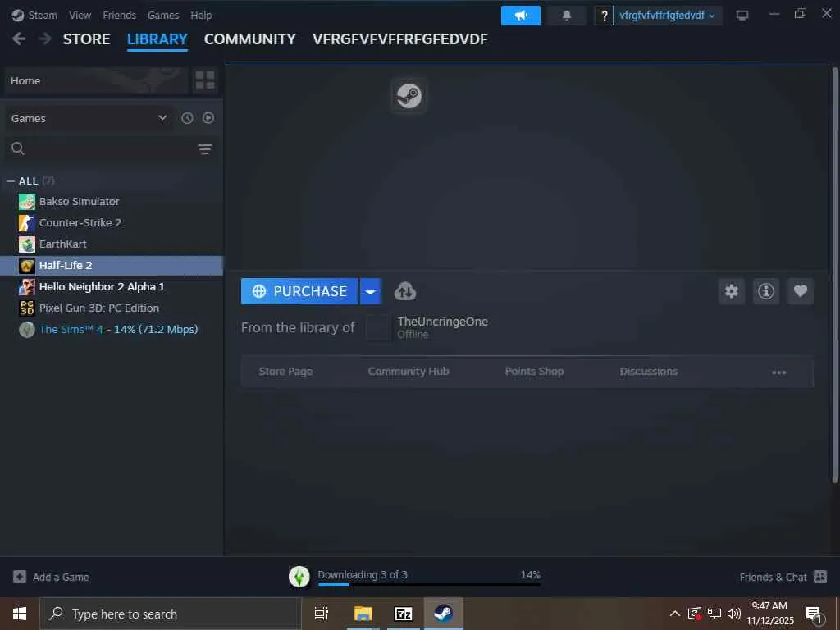Screen dimensions: 840x630
Task: Open the Windows Action Center notifications icon
Action: (815, 614)
